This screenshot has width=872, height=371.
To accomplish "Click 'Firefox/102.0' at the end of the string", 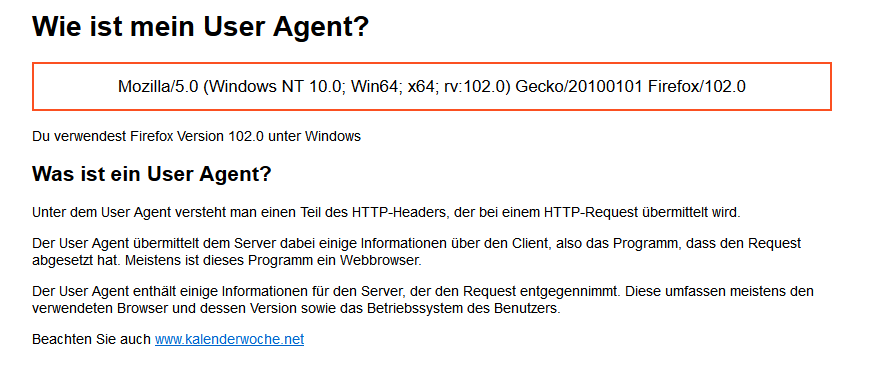I will (697, 87).
